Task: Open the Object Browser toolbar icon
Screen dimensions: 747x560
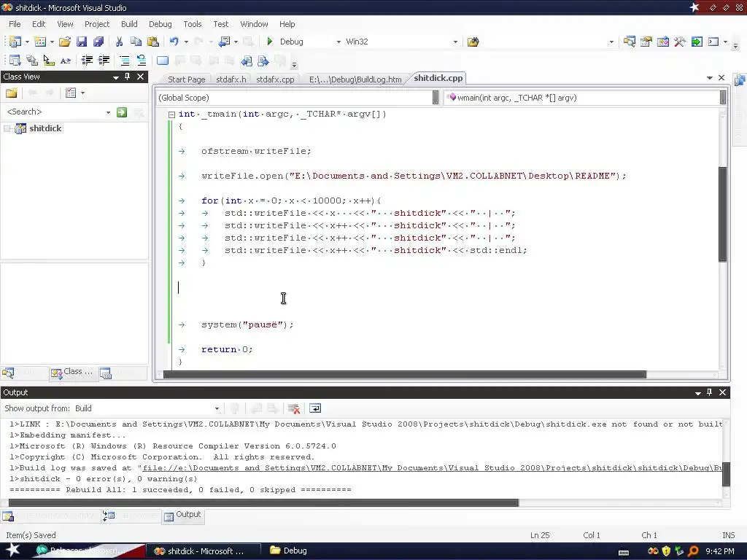Action: click(662, 42)
